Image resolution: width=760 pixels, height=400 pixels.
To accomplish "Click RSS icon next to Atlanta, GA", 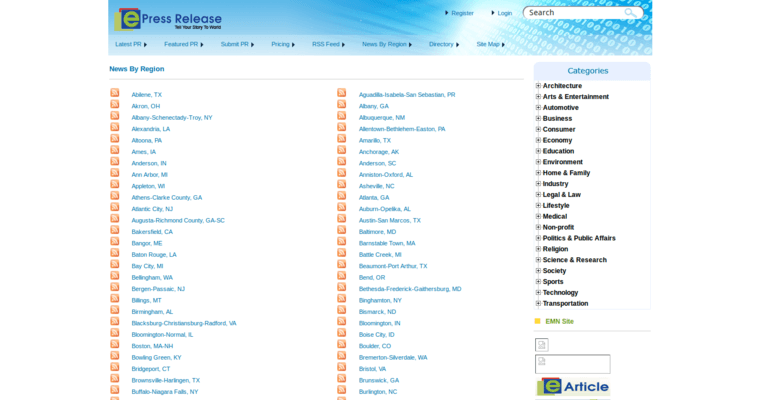I will (342, 195).
